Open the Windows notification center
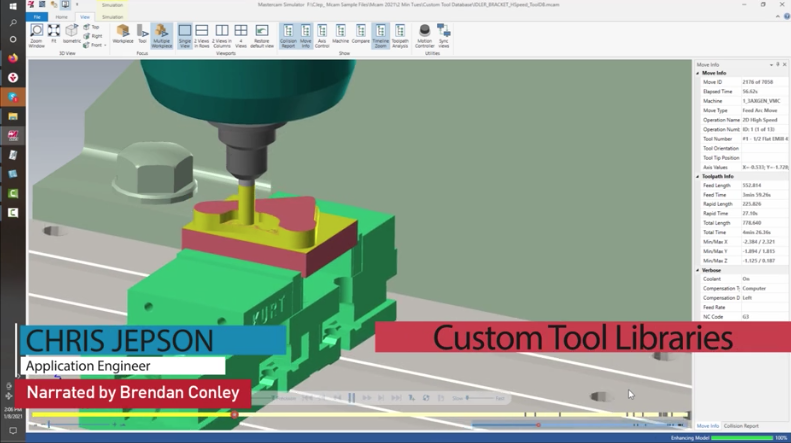 tap(13, 431)
